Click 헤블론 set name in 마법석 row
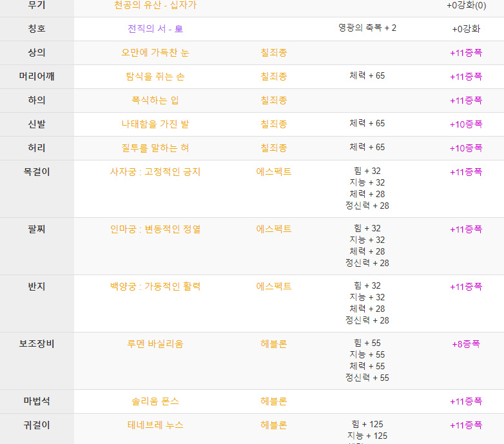Image resolution: width=504 pixels, height=444 pixels. pos(274,401)
